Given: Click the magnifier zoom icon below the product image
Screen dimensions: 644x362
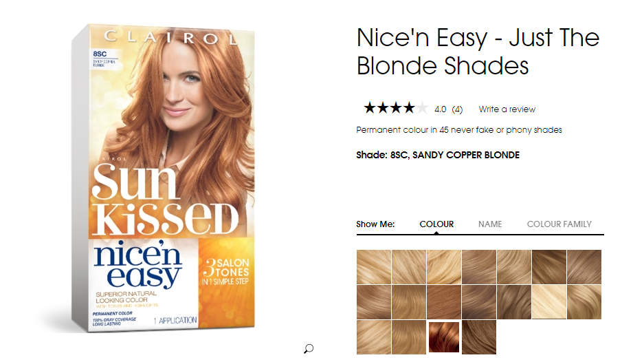Looking at the screenshot, I should coord(309,349).
